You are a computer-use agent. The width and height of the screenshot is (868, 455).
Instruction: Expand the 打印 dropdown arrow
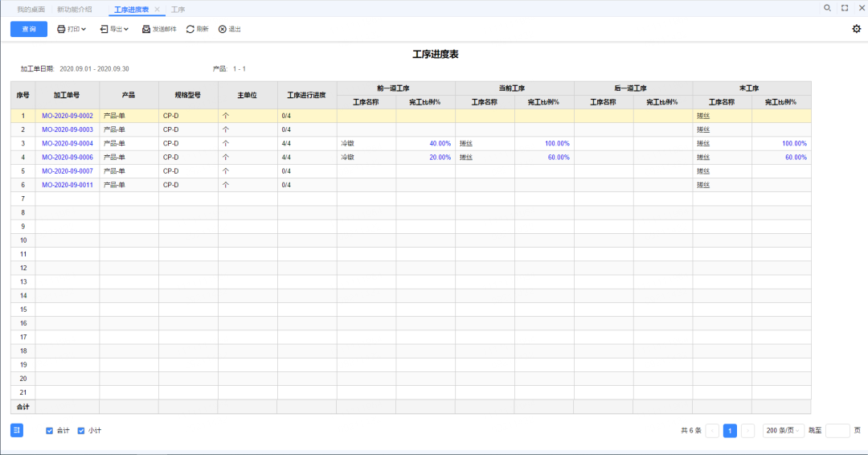pos(84,29)
